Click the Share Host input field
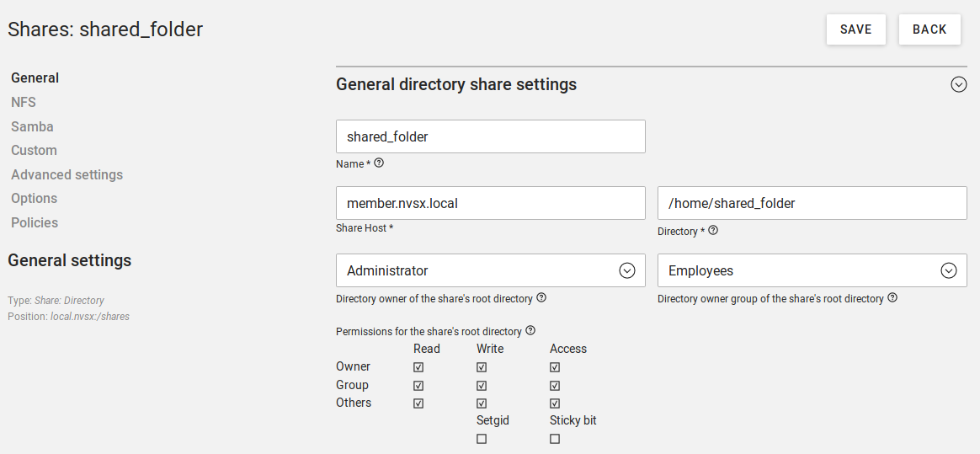 (x=491, y=203)
